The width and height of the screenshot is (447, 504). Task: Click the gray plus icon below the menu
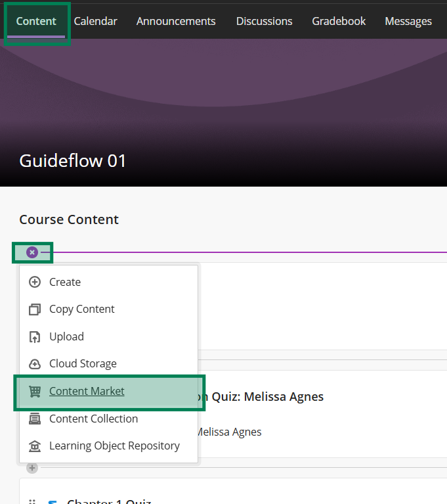tap(32, 468)
